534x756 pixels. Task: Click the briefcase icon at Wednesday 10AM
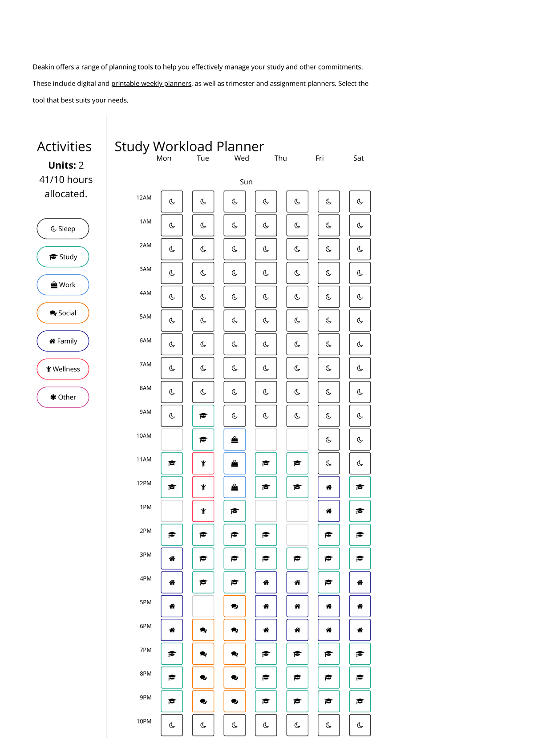pyautogui.click(x=235, y=439)
